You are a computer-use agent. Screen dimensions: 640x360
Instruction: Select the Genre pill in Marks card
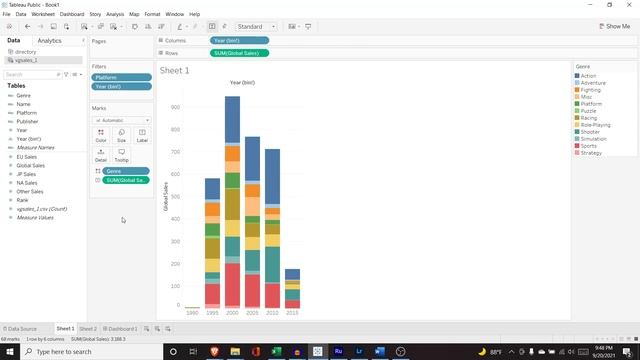click(x=126, y=171)
